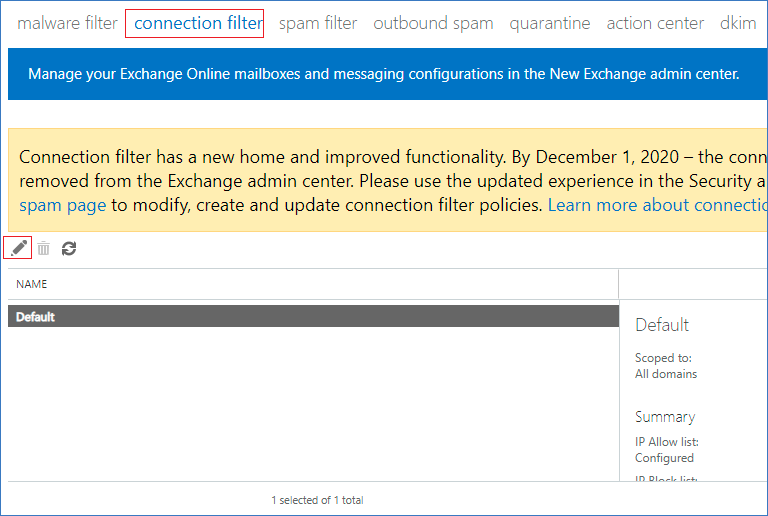Go to the outbound spam tab
768x516 pixels.
(x=433, y=23)
